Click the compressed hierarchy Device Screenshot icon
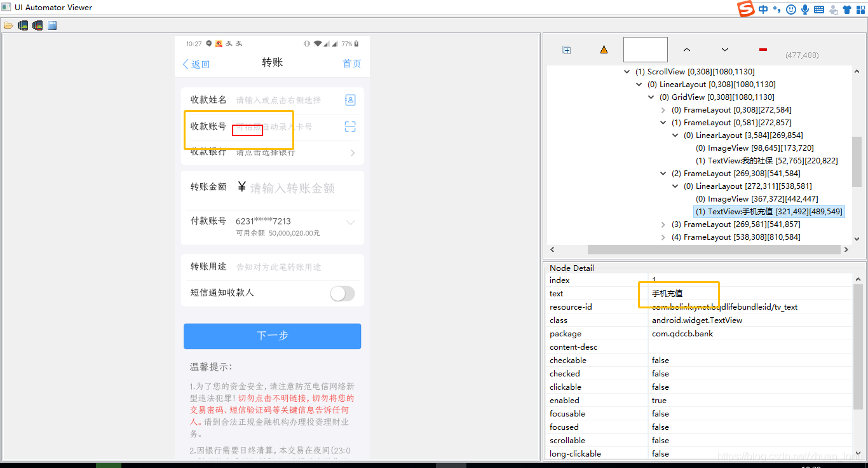The width and height of the screenshot is (868, 468). coord(37,25)
